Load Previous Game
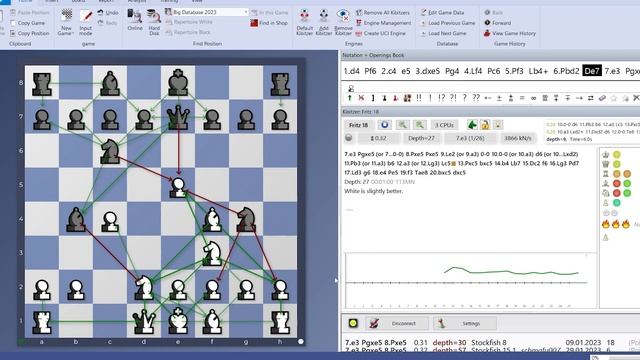This screenshot has width=640, height=360. click(448, 23)
